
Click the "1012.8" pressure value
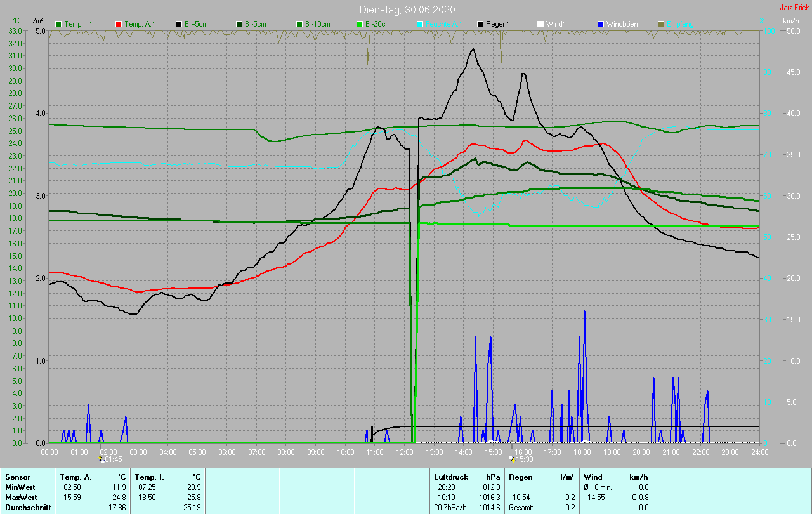click(488, 487)
